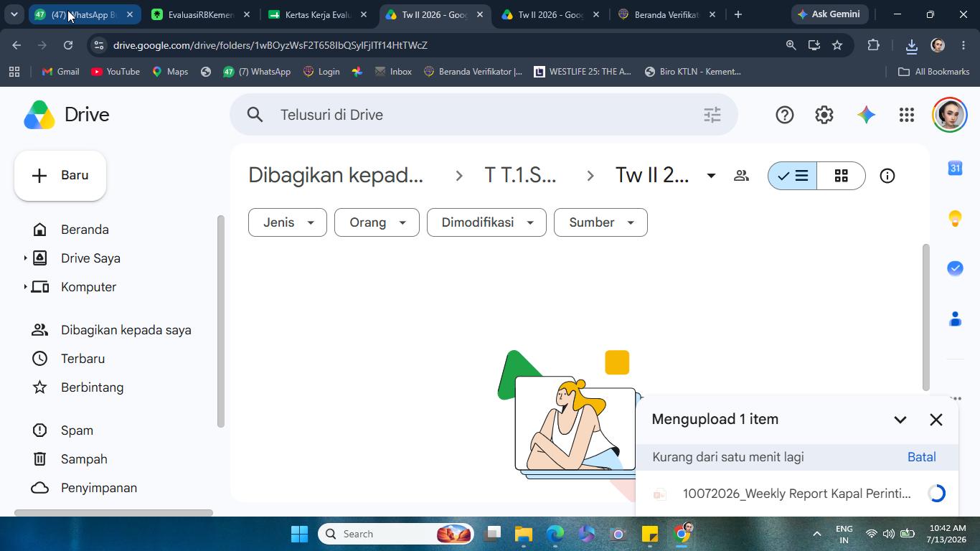Click upload progress spinner for Weekly Report
The height and width of the screenshot is (551, 980).
coord(936,494)
